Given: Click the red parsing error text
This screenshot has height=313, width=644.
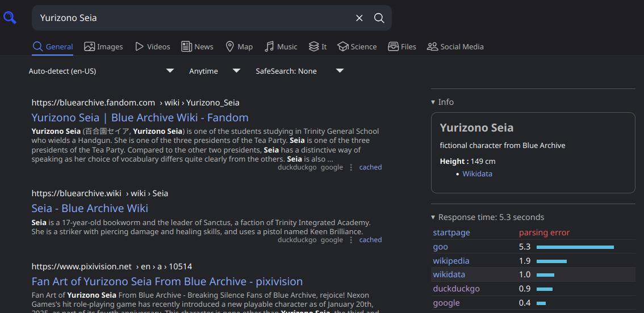Looking at the screenshot, I should [x=544, y=233].
